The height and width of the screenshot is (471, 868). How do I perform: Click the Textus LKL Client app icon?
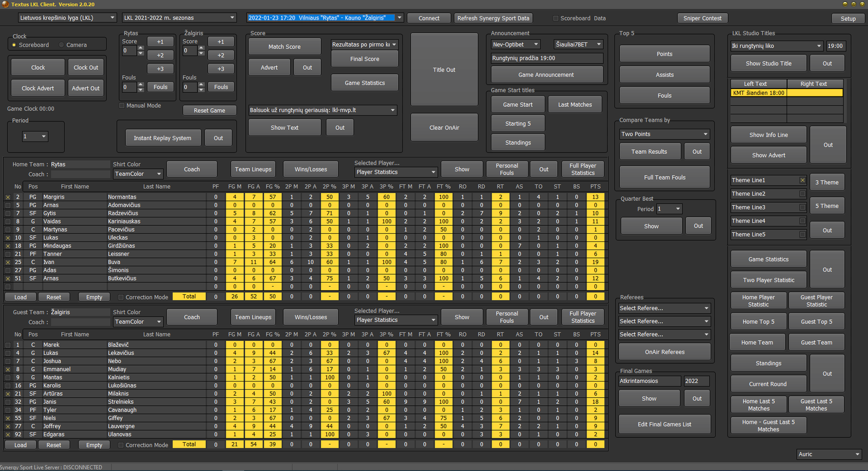(x=5, y=4)
